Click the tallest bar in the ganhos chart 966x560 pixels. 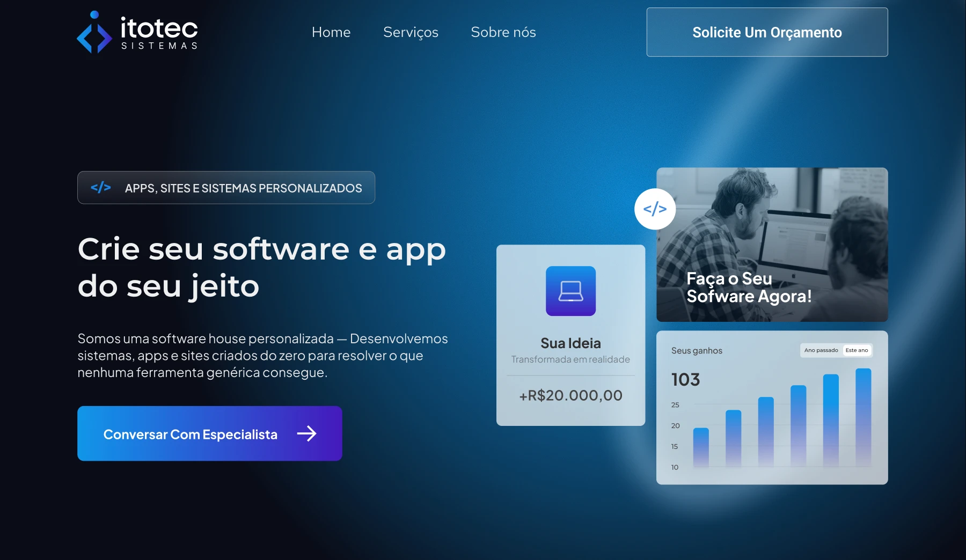[863, 417]
